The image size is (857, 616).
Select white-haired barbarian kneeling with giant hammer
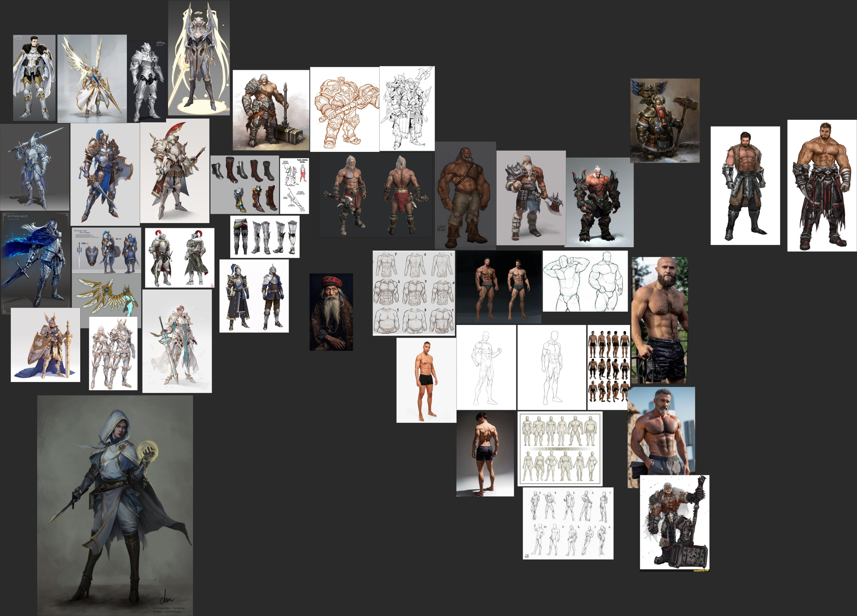click(675, 522)
